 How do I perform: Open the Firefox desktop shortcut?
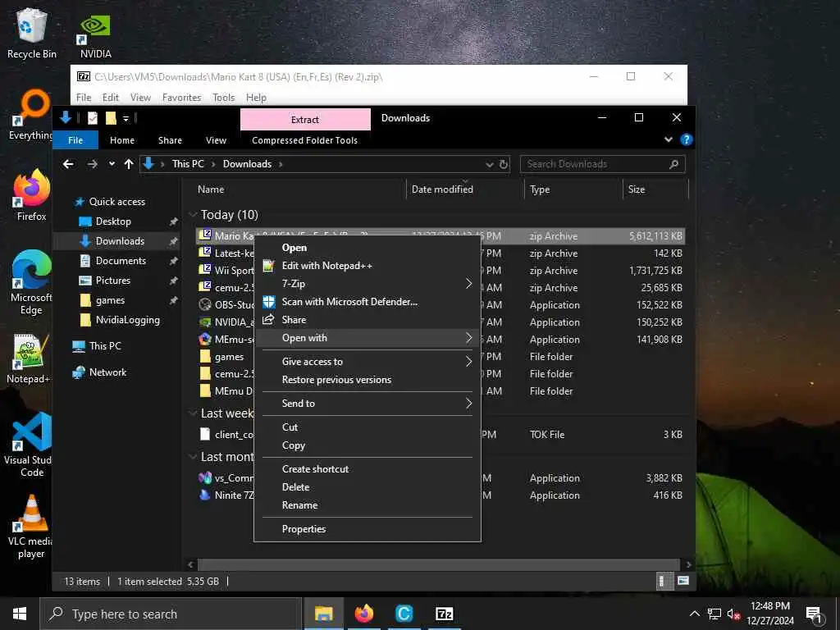[31, 195]
